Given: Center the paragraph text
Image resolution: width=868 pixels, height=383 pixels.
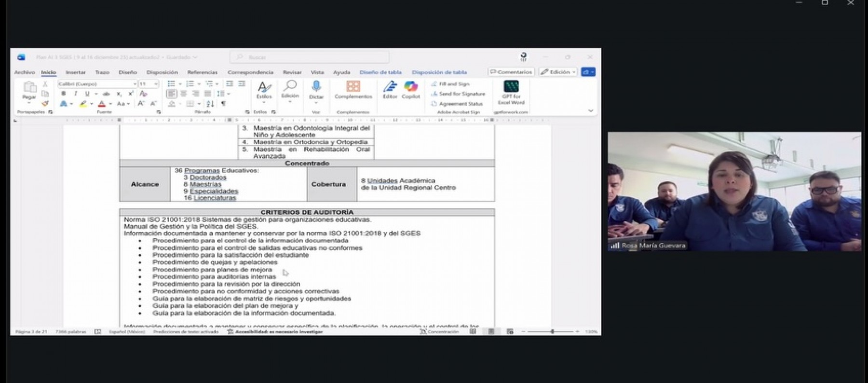Looking at the screenshot, I should point(184,94).
